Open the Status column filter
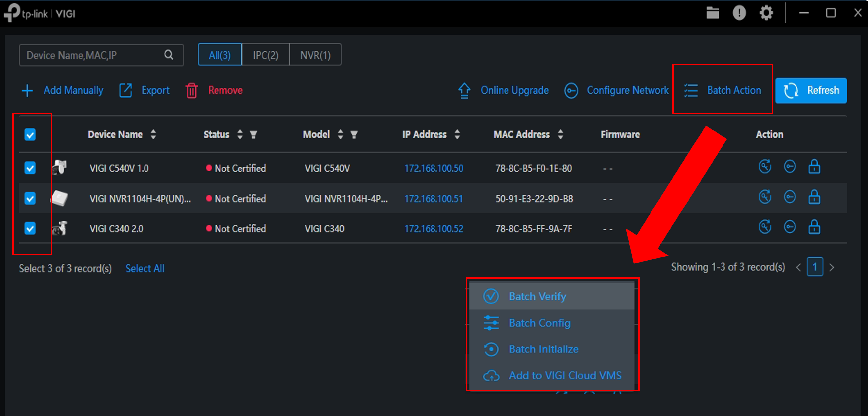The image size is (868, 416). point(254,134)
